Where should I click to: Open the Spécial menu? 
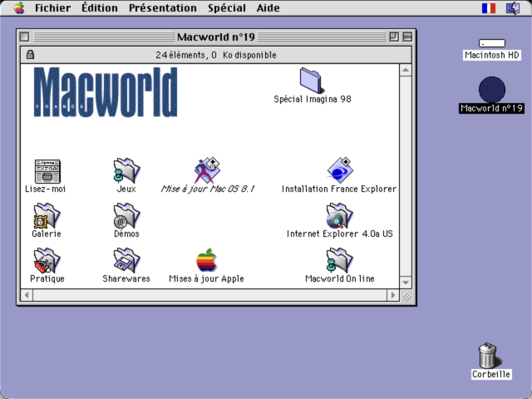click(227, 7)
